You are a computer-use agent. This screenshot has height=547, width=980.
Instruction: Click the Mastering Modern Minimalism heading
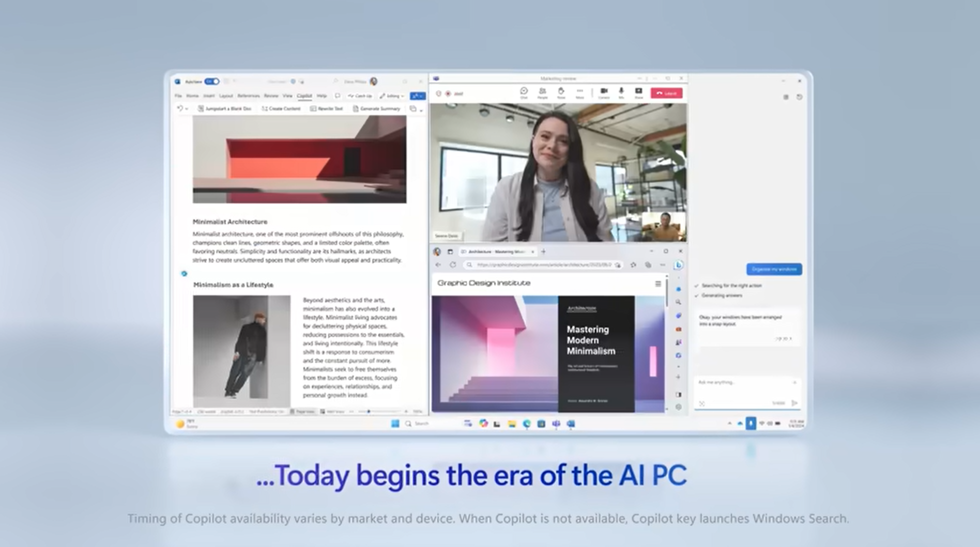pyautogui.click(x=591, y=340)
